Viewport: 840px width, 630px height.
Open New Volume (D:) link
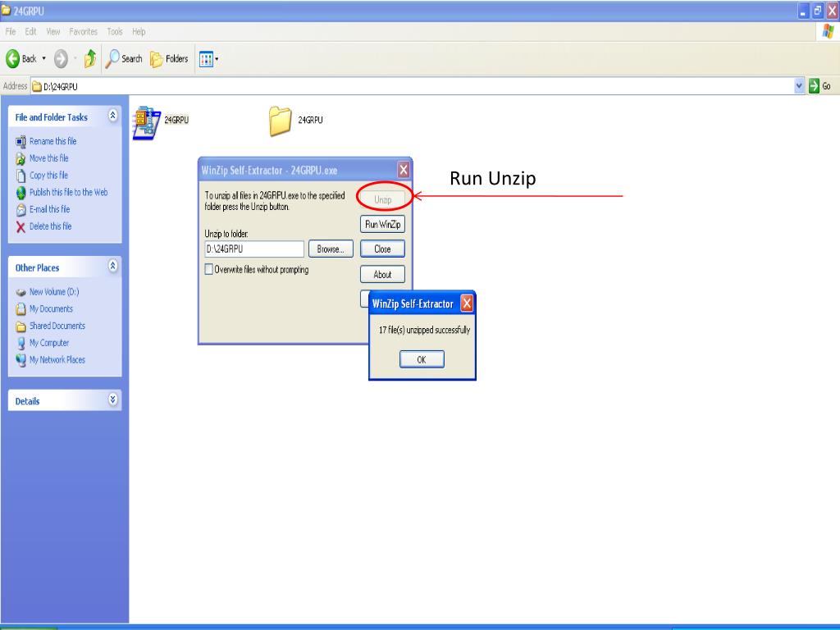point(54,292)
